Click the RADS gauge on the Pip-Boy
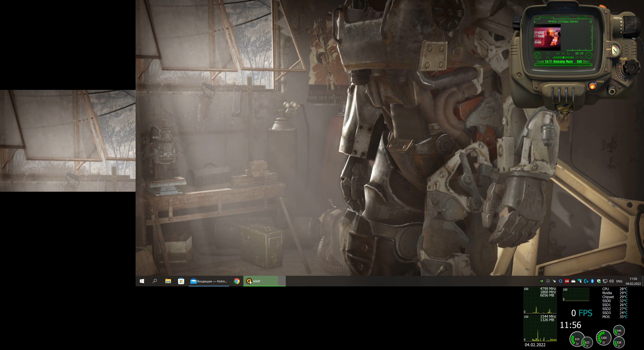This screenshot has width=644, height=350. (x=616, y=50)
